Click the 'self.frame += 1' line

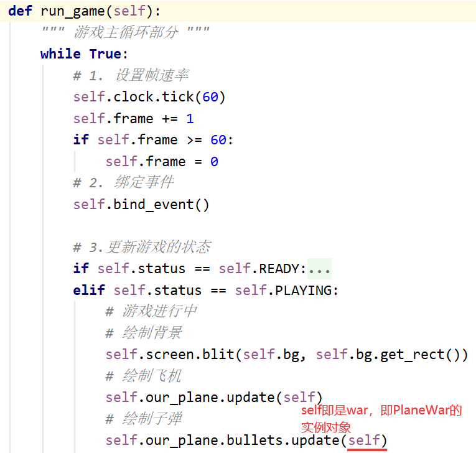click(x=134, y=119)
